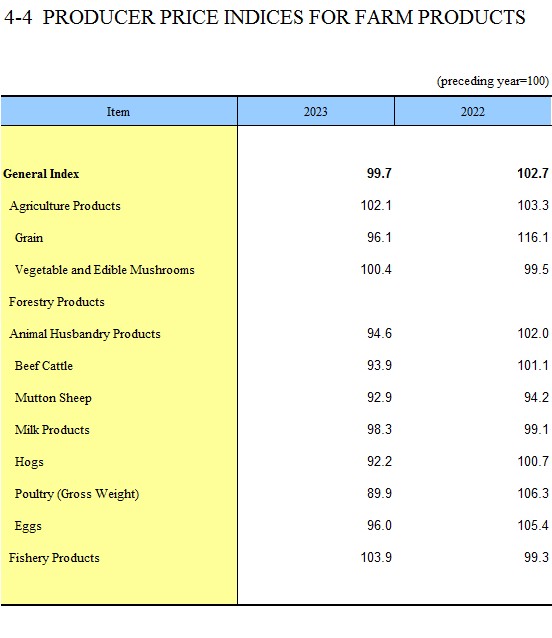Select the 2022 column header

473,111
